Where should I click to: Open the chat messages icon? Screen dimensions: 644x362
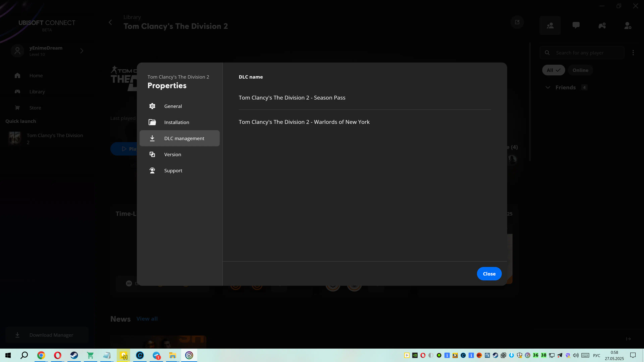tap(576, 25)
